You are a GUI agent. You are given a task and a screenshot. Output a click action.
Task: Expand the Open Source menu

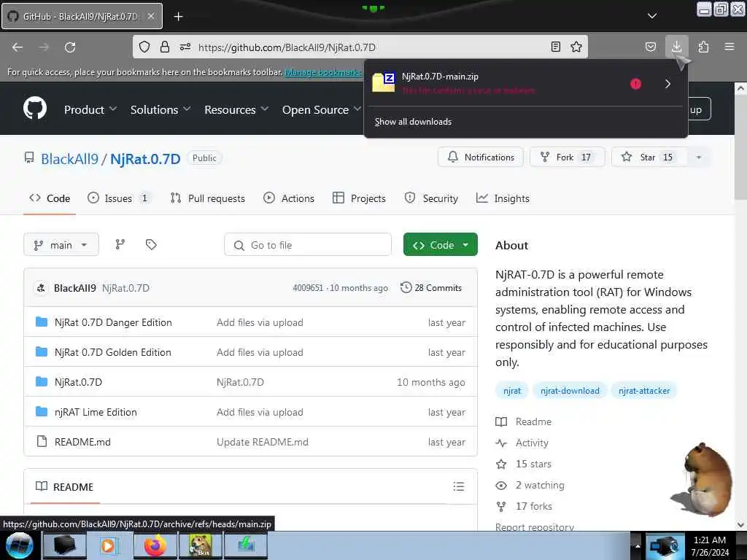click(x=322, y=109)
